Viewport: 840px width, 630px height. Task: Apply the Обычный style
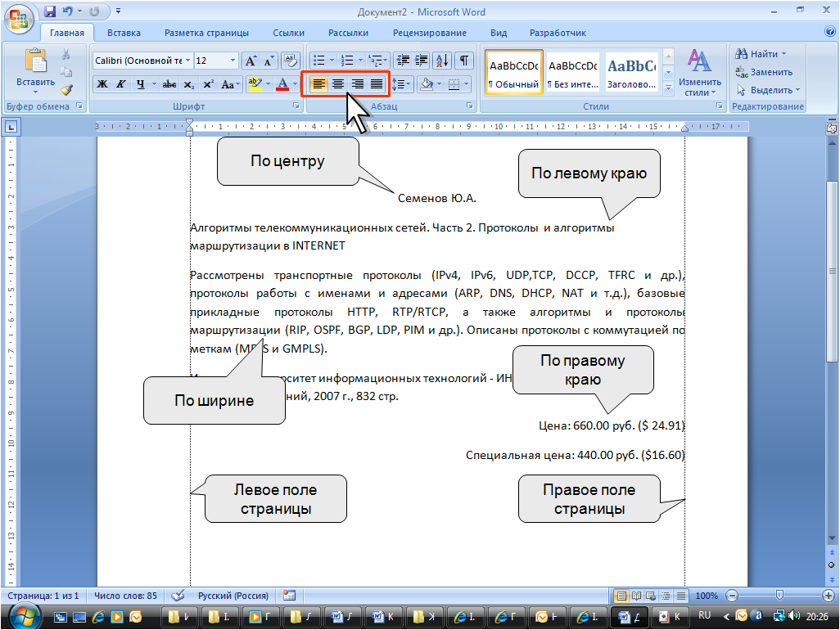point(514,72)
